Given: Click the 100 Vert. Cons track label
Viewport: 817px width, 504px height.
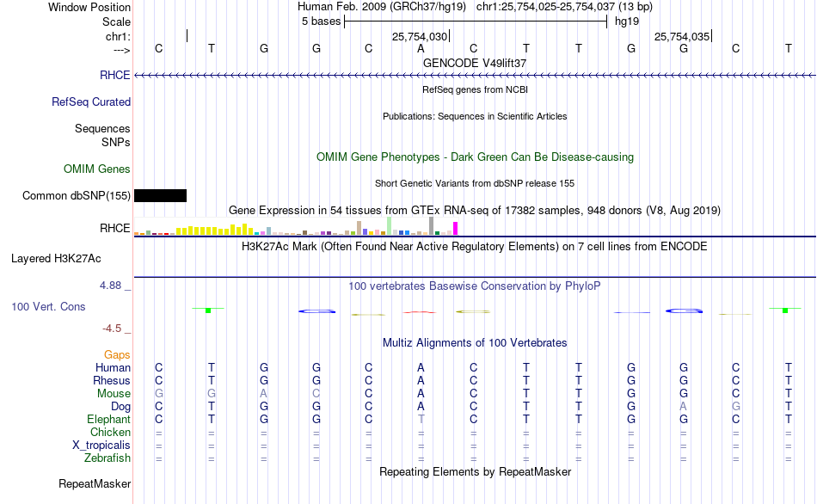Looking at the screenshot, I should coord(48,306).
